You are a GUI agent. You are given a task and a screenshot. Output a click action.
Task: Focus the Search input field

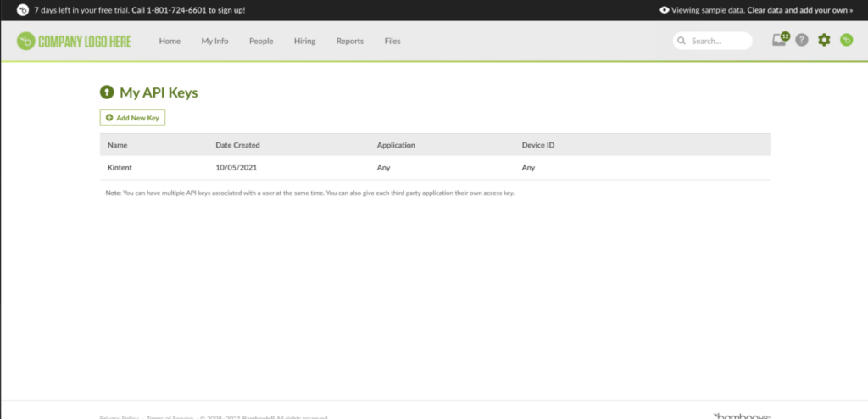point(712,41)
